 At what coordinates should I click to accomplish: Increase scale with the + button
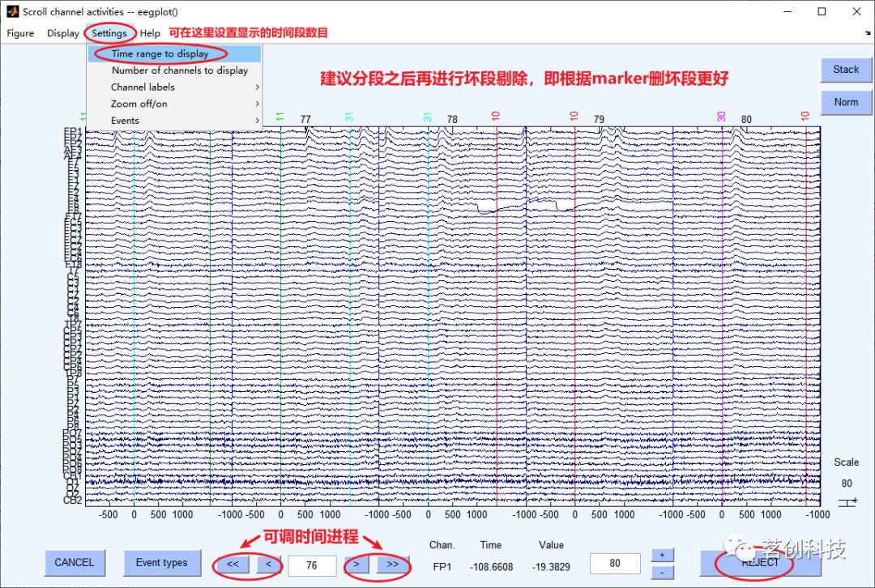(x=663, y=555)
